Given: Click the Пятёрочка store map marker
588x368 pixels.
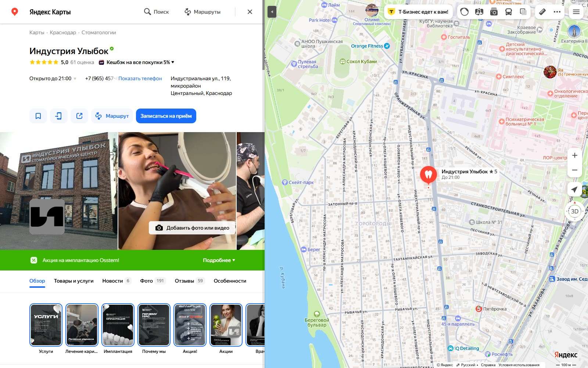Looking at the screenshot, I should [491, 309].
